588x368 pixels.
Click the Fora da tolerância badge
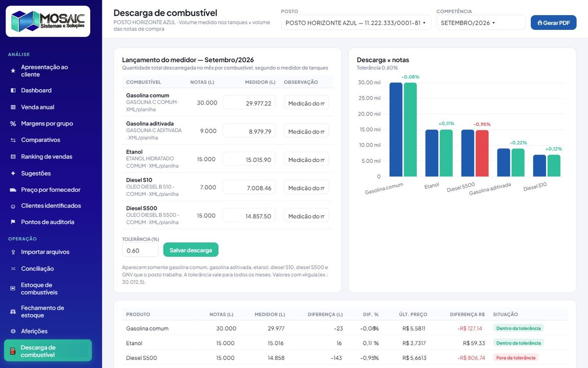(x=515, y=358)
